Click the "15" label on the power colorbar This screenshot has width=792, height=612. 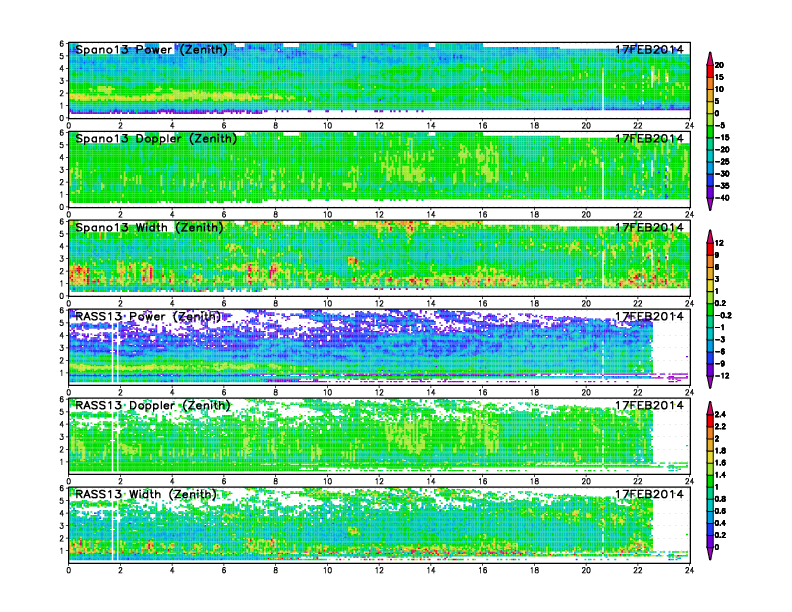(719, 77)
